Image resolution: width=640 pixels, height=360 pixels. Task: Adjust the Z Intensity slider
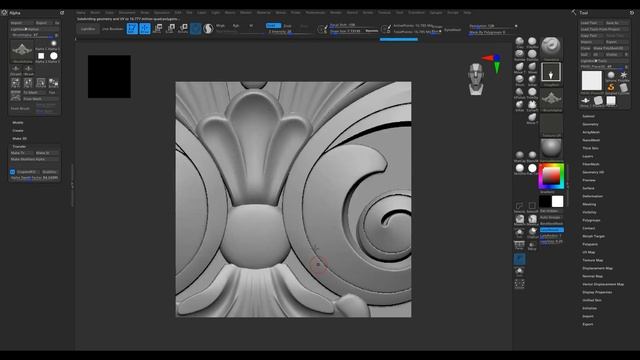tap(288, 31)
